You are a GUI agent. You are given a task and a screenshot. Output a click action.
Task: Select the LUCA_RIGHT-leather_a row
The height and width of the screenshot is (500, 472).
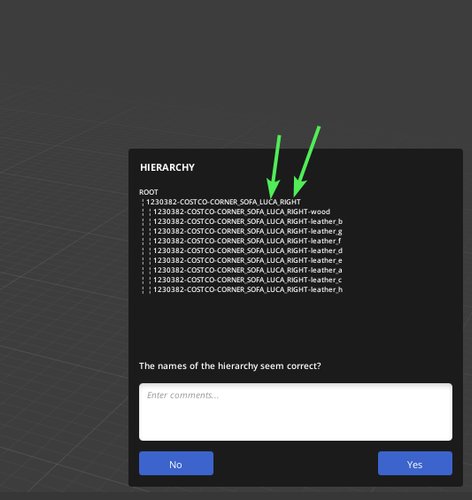click(248, 270)
